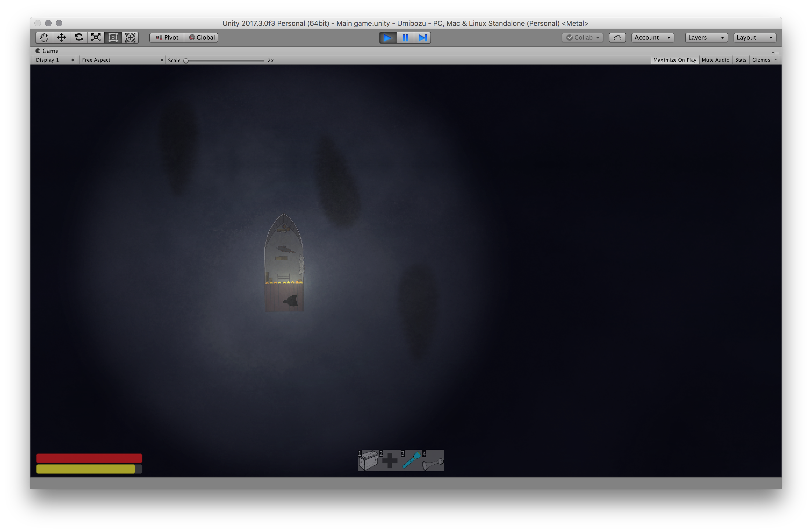This screenshot has width=812, height=532.
Task: Pause the running game
Action: click(x=405, y=38)
